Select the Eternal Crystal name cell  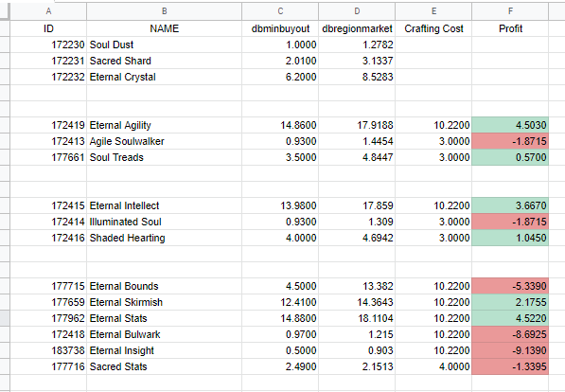click(164, 77)
